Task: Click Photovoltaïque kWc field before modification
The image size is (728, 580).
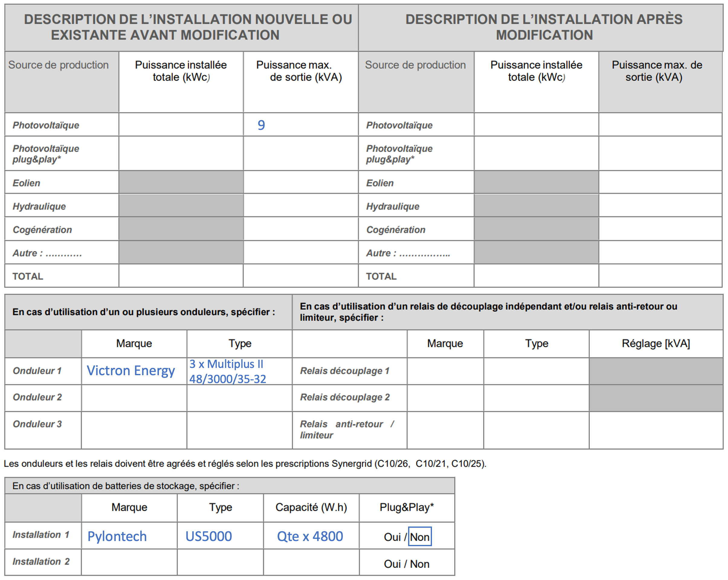Action: pos(181,124)
